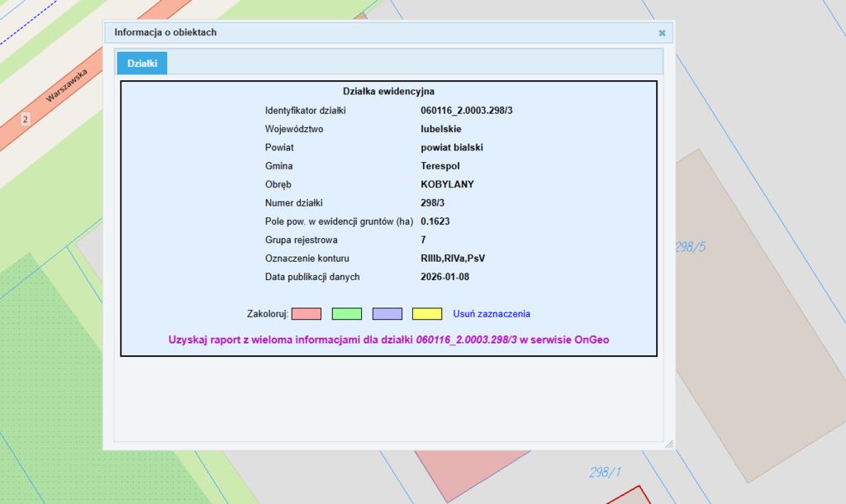
Task: Click the contour value RIIIb,RIVa,PsV
Action: (453, 259)
